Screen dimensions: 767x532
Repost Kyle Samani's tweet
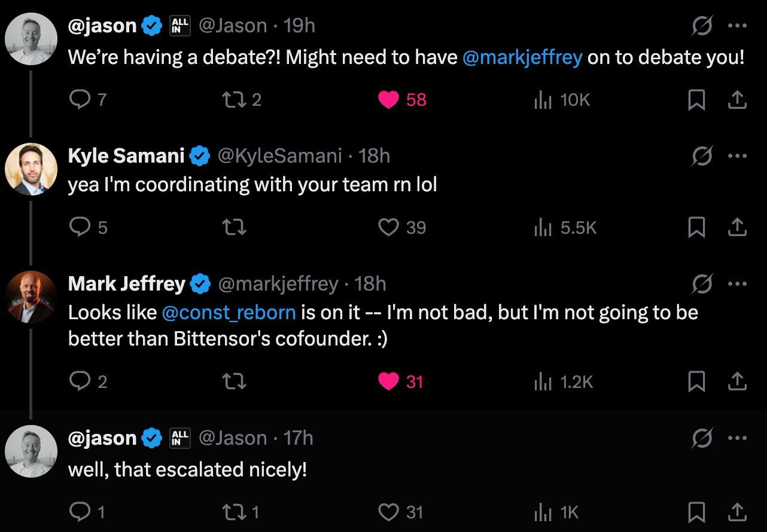[235, 227]
